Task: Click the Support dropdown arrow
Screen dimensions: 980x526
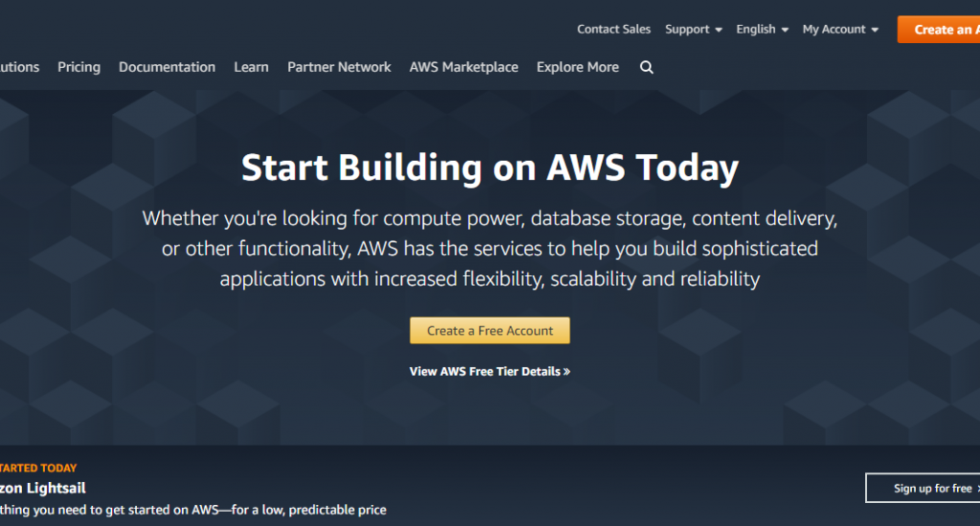Action: [x=719, y=30]
